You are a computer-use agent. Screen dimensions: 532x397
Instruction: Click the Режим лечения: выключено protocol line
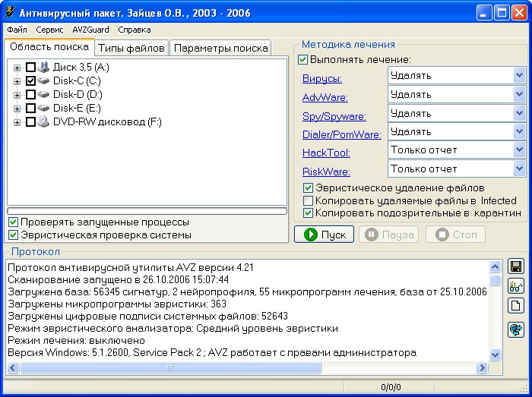(76, 340)
